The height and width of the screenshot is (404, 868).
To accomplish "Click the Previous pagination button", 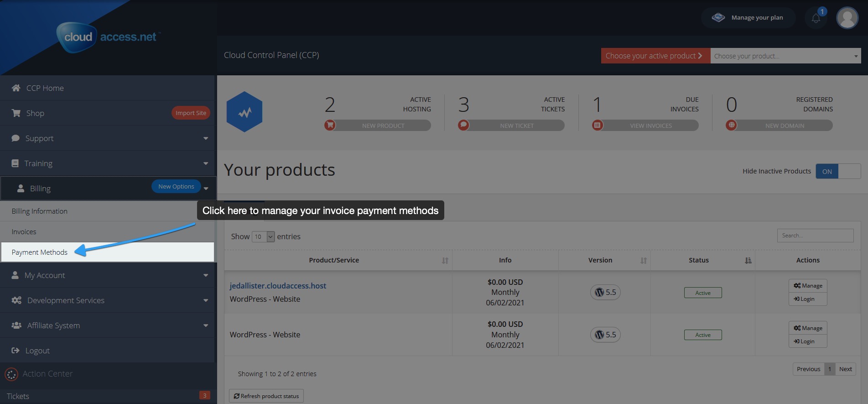I will (x=808, y=369).
